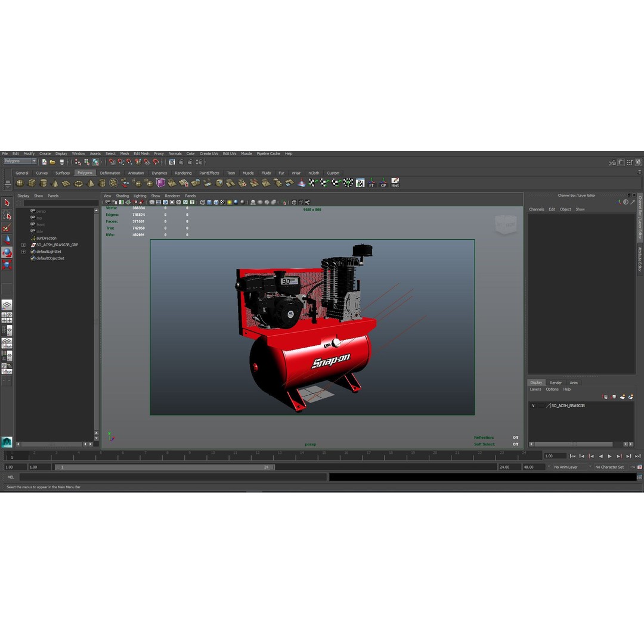644x644 pixels.
Task: Click the Snap to grids magnet icon
Action: [112, 162]
